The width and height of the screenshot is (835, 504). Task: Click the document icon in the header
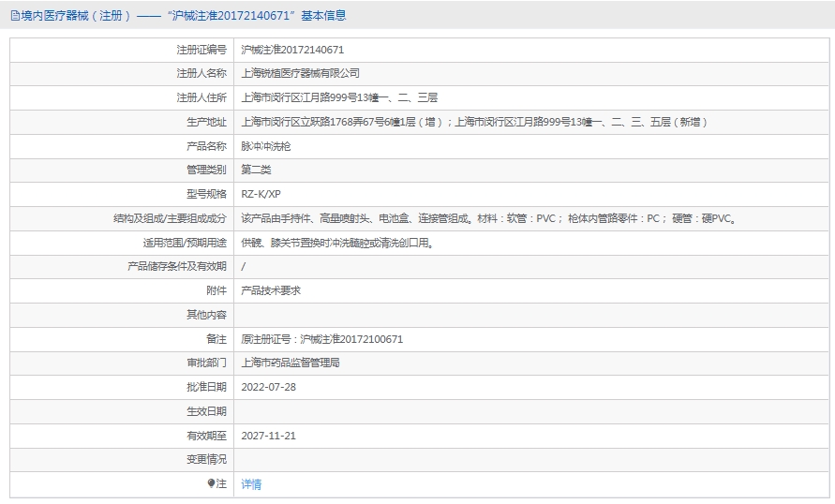point(15,16)
